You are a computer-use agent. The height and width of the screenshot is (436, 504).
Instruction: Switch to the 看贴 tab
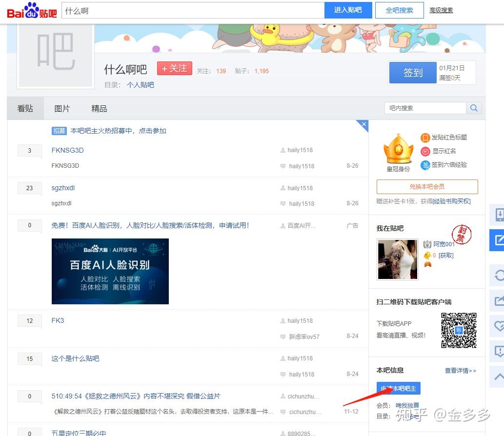tap(25, 109)
